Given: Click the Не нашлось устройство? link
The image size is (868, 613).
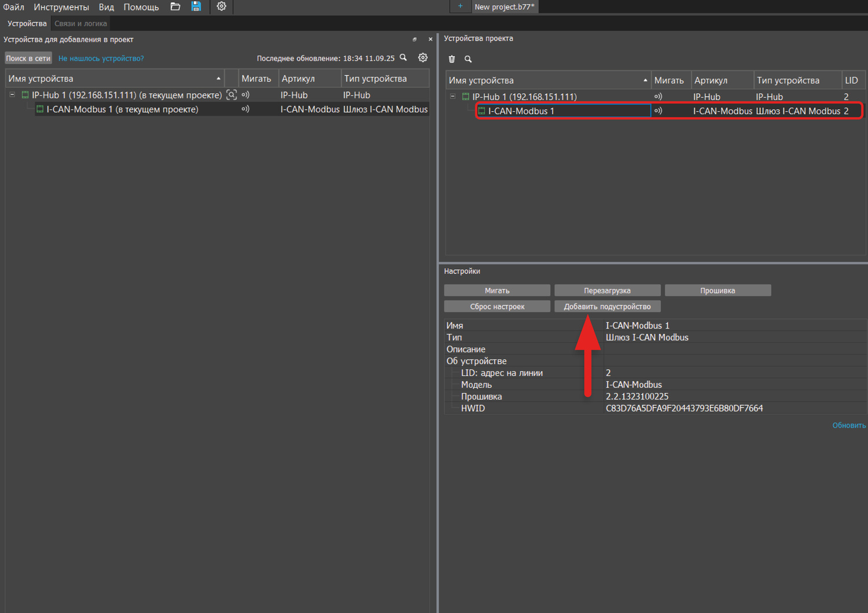Looking at the screenshot, I should (101, 58).
